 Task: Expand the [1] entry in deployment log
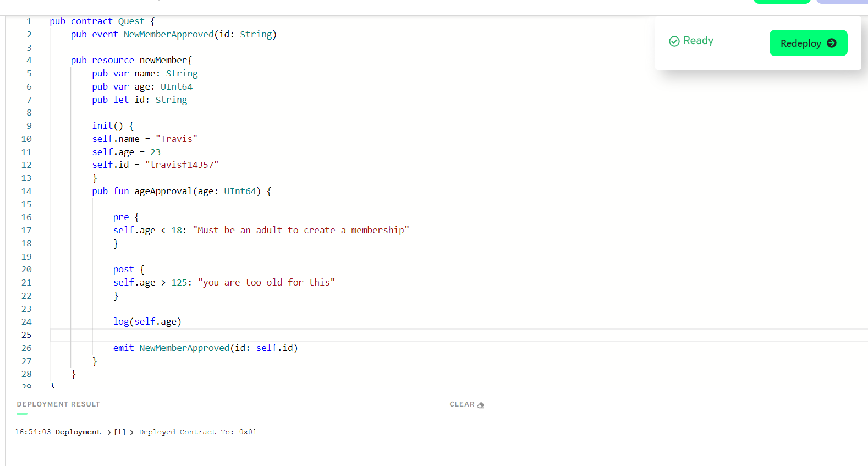click(119, 432)
